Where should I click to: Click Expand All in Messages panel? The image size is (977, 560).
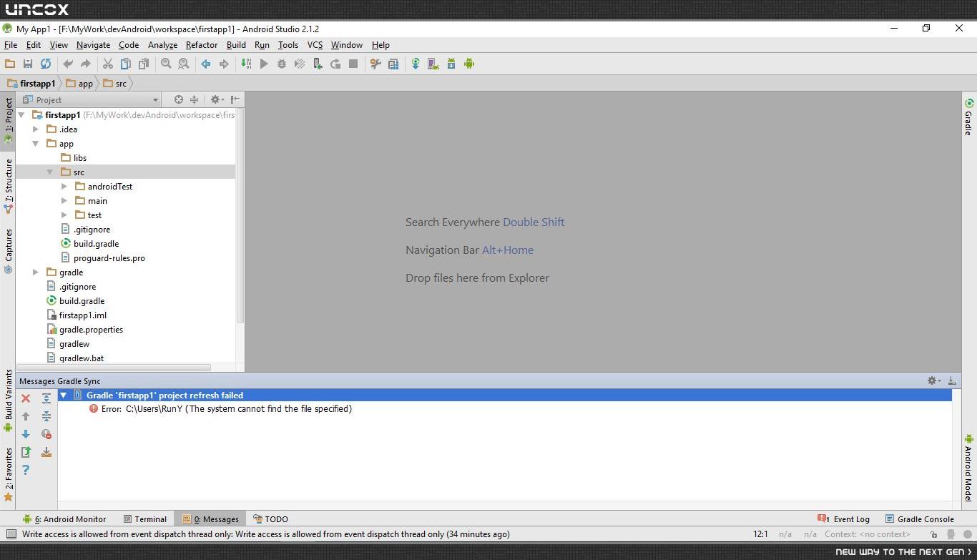point(46,398)
